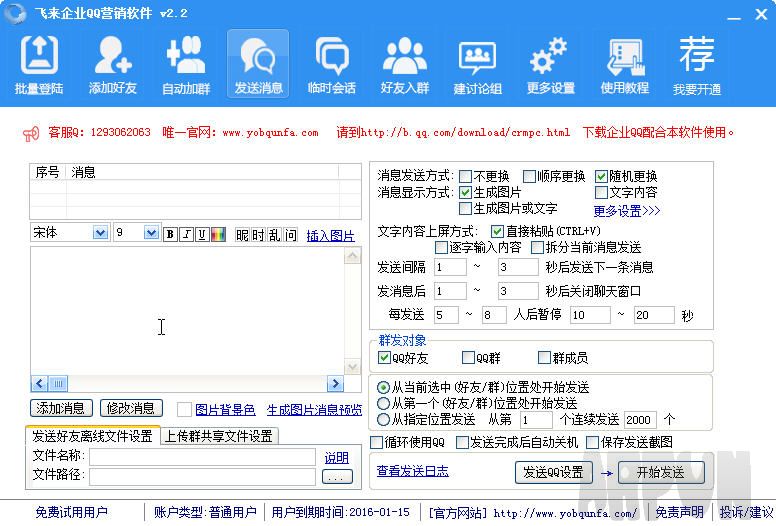Open 生成图片消息预览 link
776x526 pixels.
314,410
